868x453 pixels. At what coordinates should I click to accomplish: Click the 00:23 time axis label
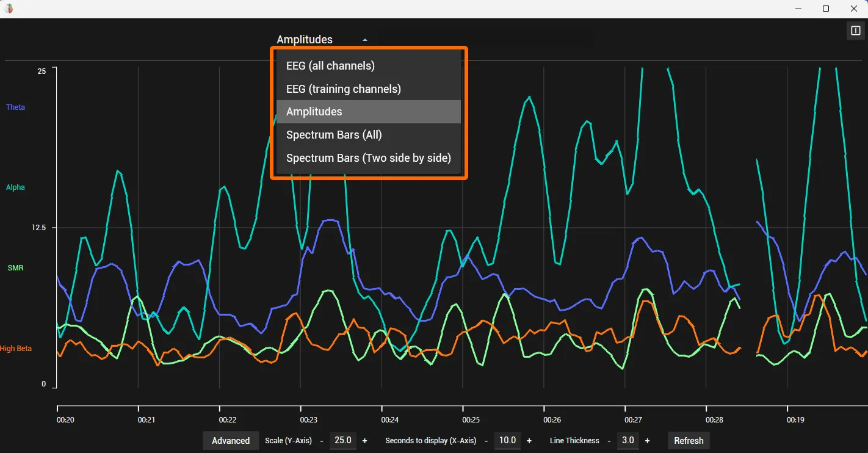309,420
